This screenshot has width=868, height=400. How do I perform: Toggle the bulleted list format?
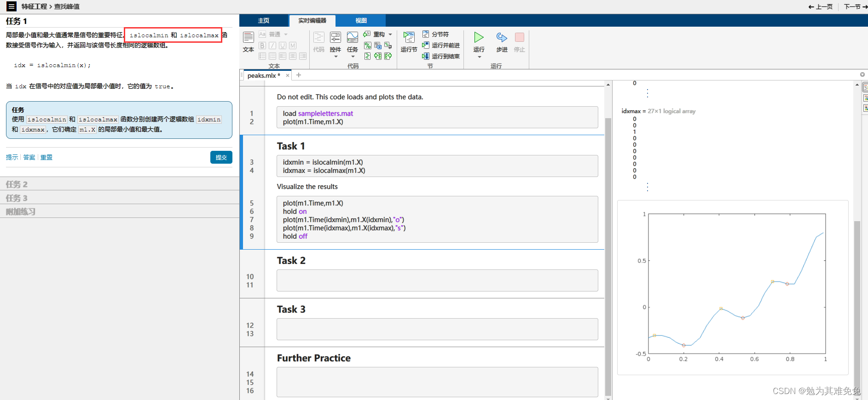coord(262,56)
